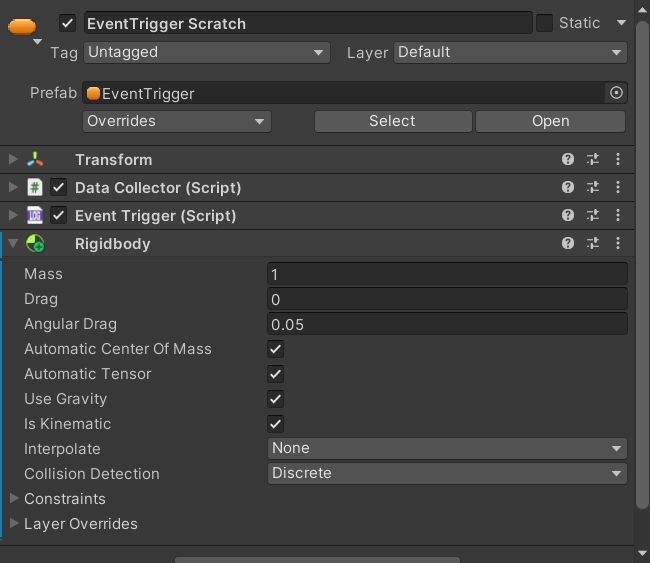
Task: Open Rigidbody more options menu
Action: click(x=618, y=243)
